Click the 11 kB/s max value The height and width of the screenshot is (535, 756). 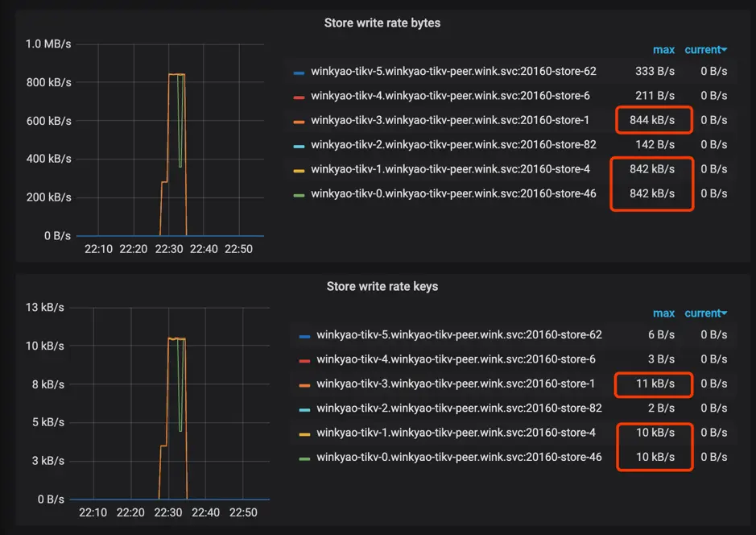pos(655,384)
